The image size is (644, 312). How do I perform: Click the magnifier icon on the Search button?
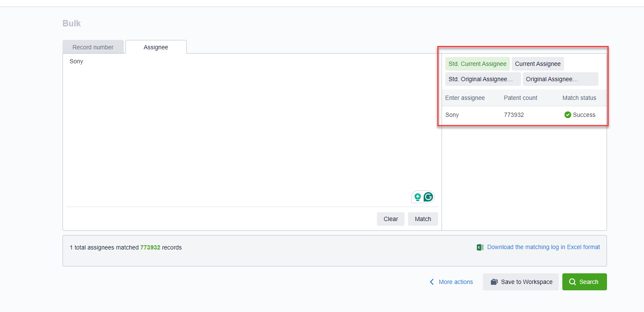573,282
